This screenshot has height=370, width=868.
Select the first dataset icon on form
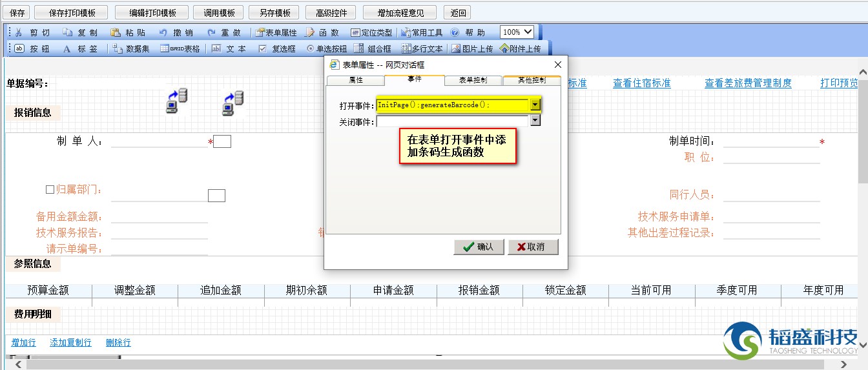[x=177, y=102]
